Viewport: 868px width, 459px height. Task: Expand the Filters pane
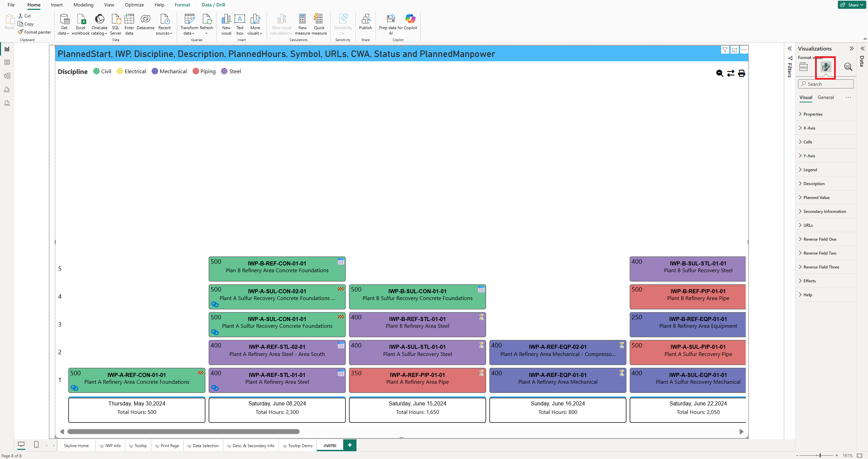790,48
